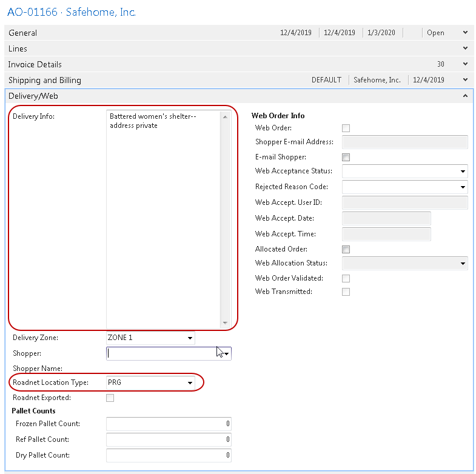Screen dimensions: 476x474
Task: Tick the Web Order Validated checkbox
Action: click(x=346, y=278)
